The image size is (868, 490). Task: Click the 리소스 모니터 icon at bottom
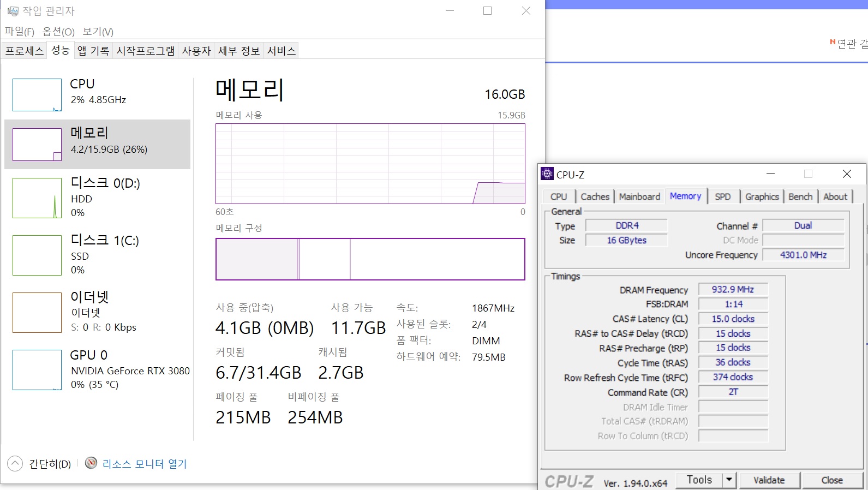91,463
